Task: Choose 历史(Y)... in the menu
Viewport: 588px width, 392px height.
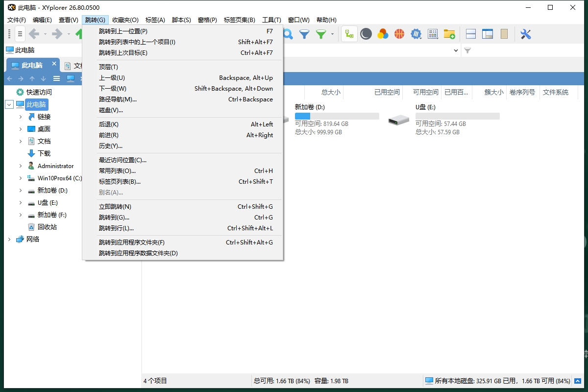Action: pyautogui.click(x=183, y=146)
